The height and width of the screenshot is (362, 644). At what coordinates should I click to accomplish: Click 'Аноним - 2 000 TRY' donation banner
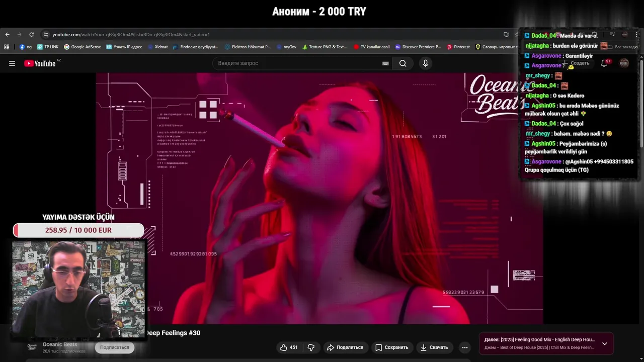coord(319,12)
